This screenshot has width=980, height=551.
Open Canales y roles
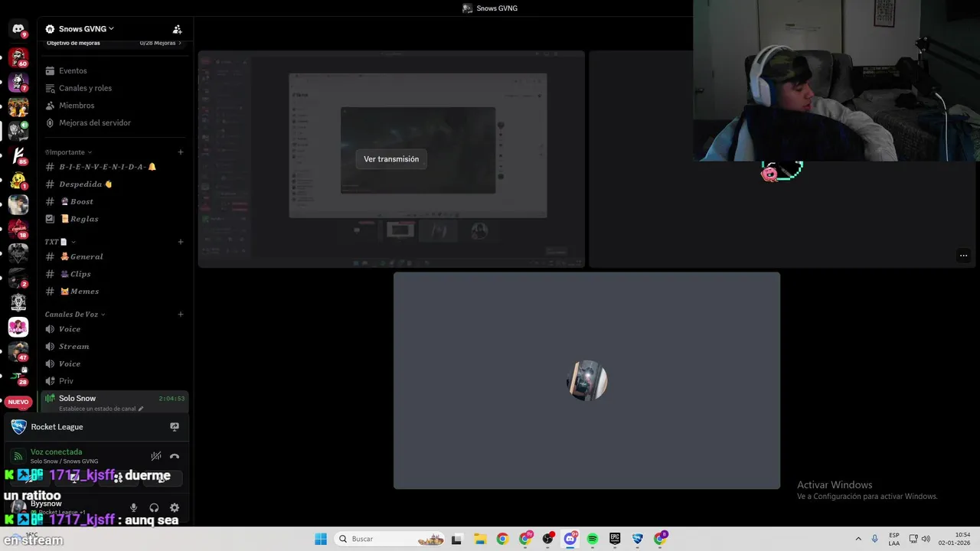[85, 88]
